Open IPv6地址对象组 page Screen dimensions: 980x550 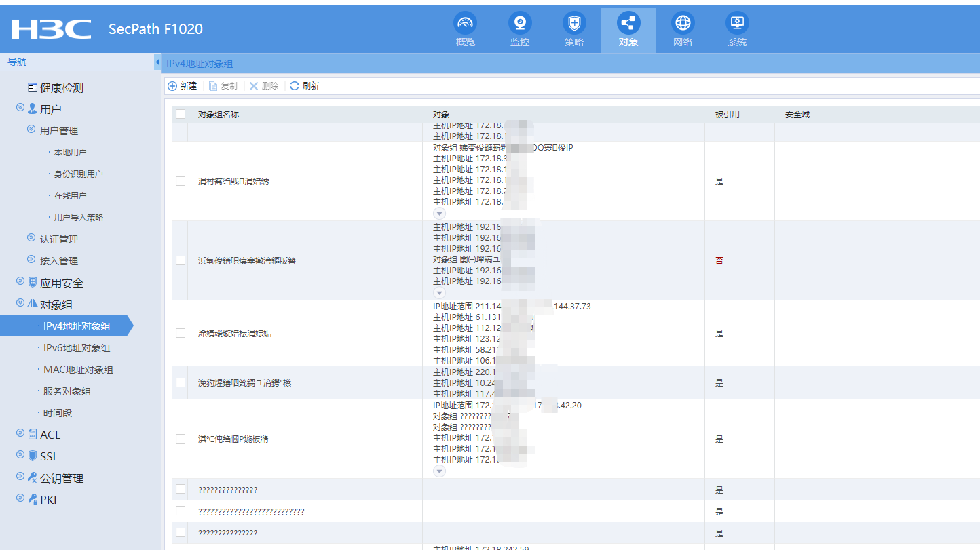point(77,348)
